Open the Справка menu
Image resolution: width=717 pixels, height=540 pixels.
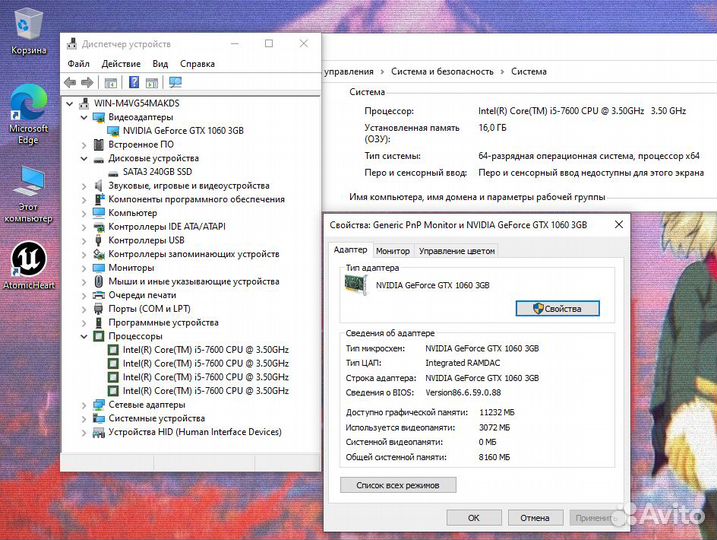197,64
